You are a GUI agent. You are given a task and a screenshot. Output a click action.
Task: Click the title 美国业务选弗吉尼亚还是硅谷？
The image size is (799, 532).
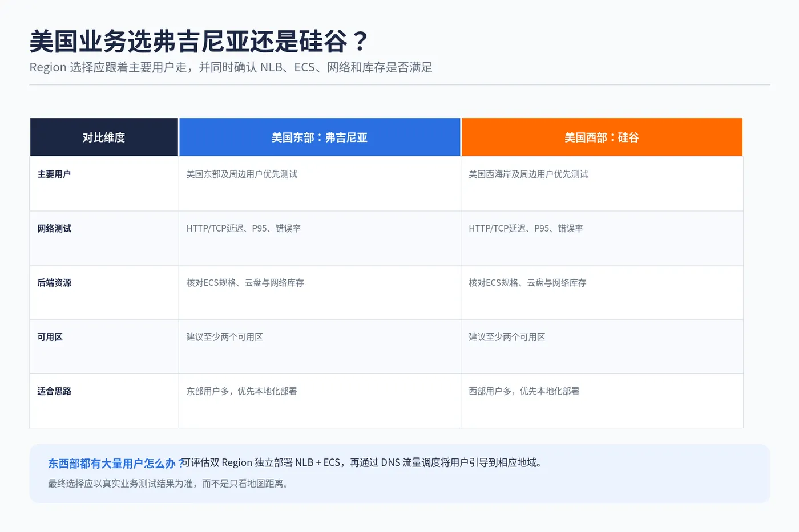tap(199, 41)
